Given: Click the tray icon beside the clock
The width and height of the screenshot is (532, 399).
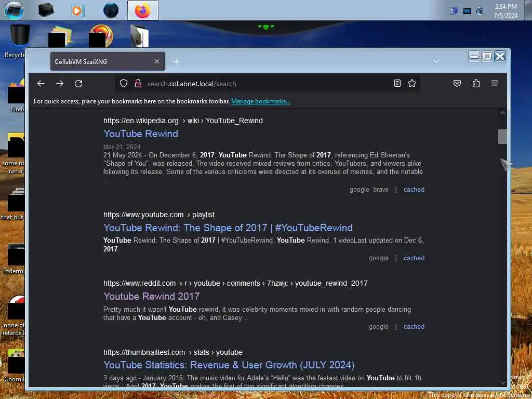Looking at the screenshot, I should [480, 11].
